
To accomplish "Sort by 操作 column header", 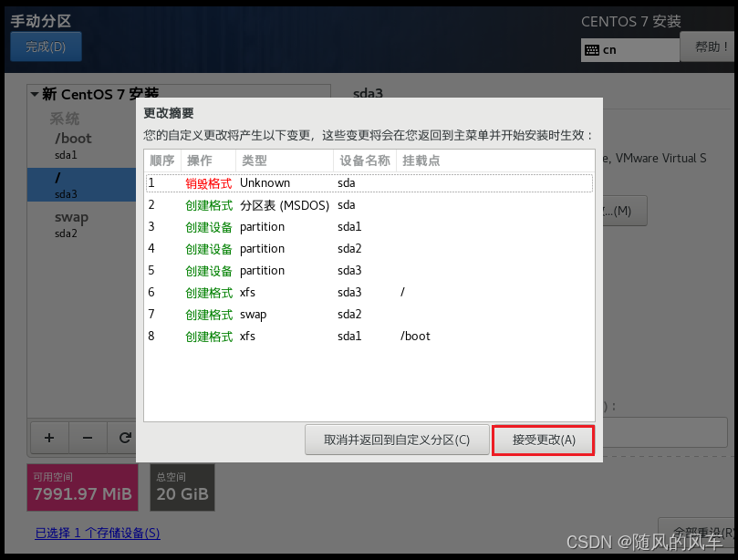I will [x=208, y=161].
